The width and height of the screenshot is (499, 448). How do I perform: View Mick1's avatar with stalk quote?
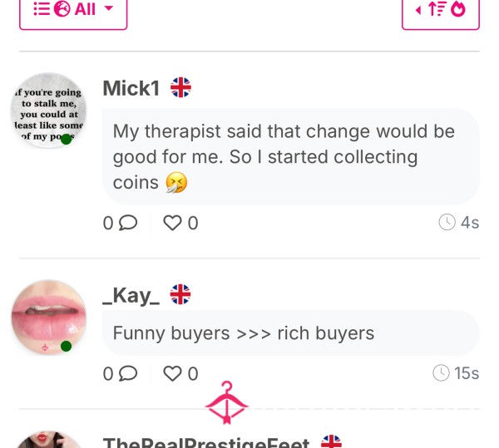click(x=48, y=111)
